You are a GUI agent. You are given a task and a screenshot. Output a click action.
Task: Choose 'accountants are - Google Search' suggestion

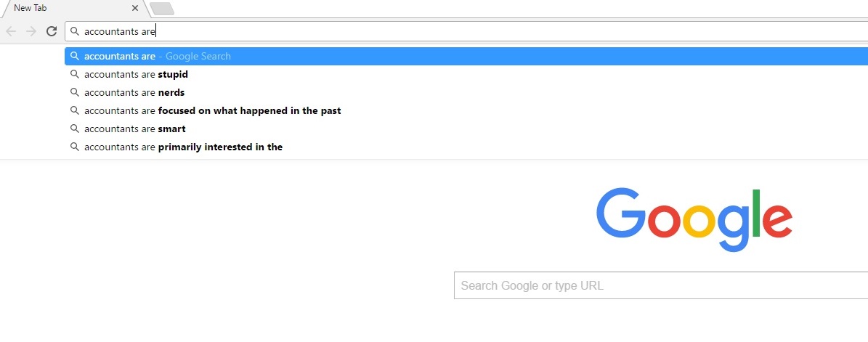tap(466, 56)
